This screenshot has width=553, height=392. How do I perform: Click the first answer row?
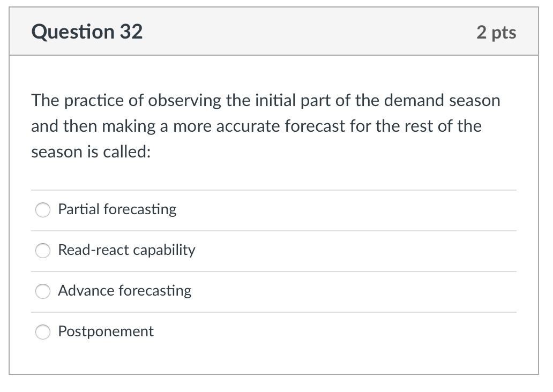click(274, 210)
